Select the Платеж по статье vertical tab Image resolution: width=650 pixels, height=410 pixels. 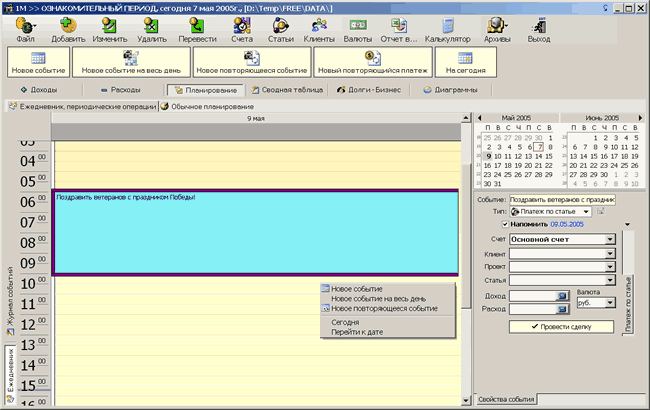628,304
